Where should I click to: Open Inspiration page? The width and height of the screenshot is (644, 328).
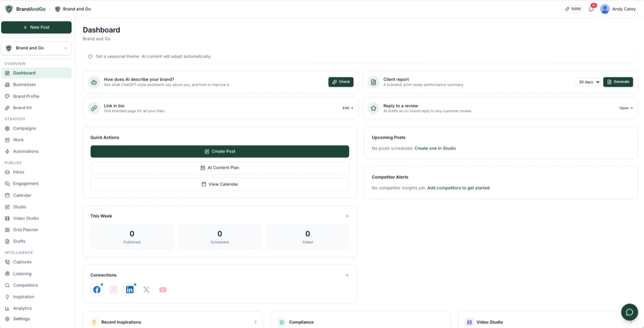tap(36, 297)
